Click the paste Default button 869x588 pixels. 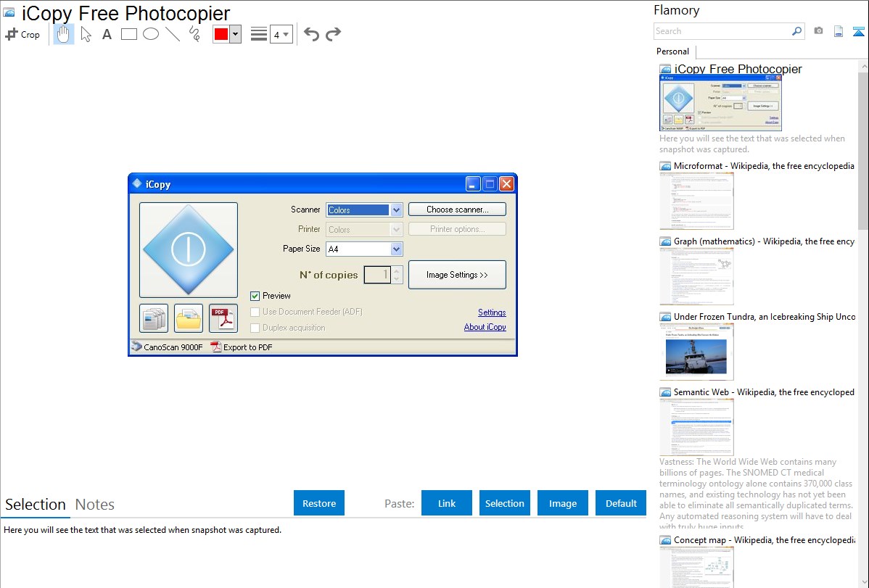(621, 503)
